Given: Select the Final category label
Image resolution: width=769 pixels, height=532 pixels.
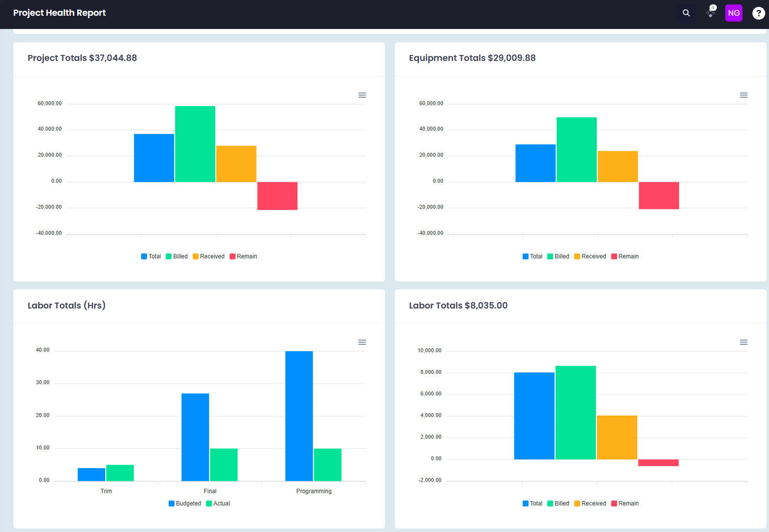Looking at the screenshot, I should [x=210, y=491].
